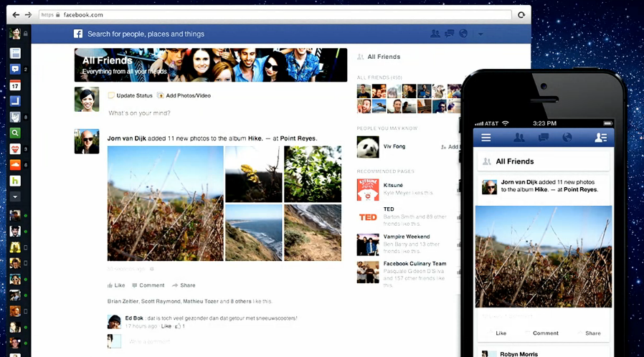Click the What's on your mind field
Screen dimensions: 644x357
click(x=215, y=113)
